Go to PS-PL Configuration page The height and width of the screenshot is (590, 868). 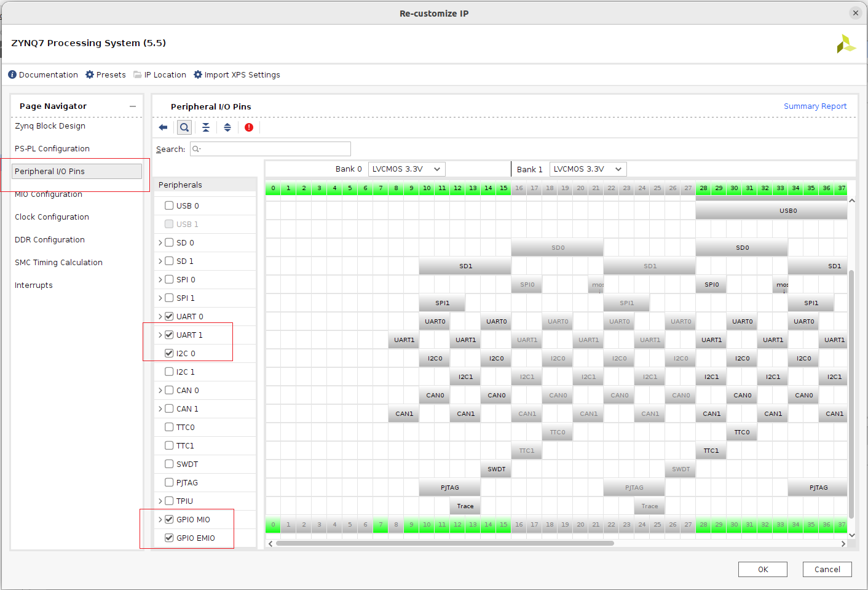(x=52, y=148)
